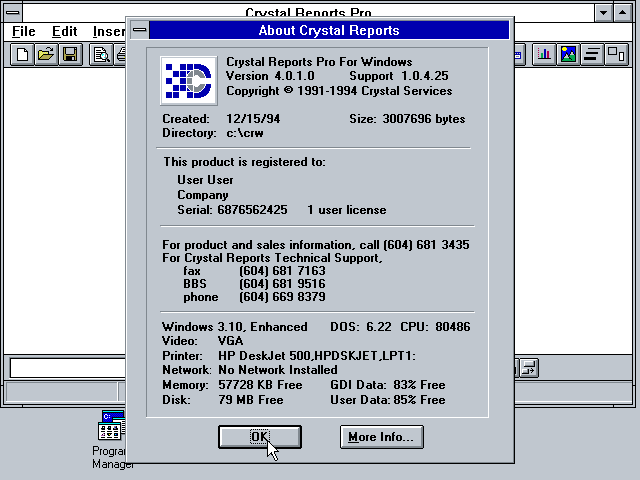Click the 'Video: VGA' line
The width and height of the screenshot is (640, 480).
(202, 341)
